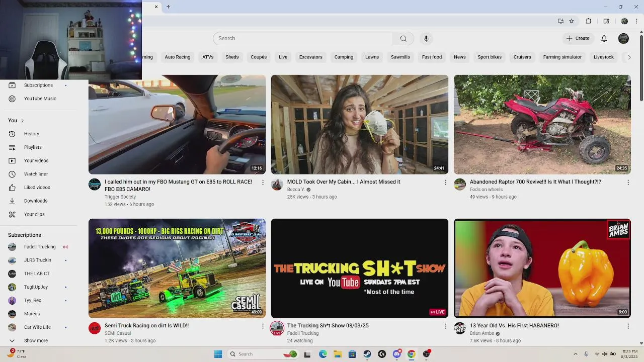Open Windows Start menu
Image resolution: width=644 pixels, height=362 pixels.
(x=218, y=354)
